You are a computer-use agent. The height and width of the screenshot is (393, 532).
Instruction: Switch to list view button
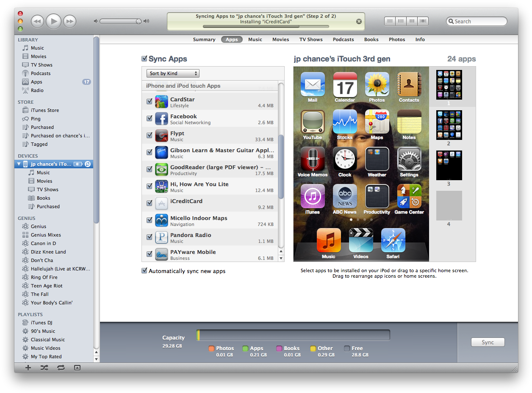(390, 21)
